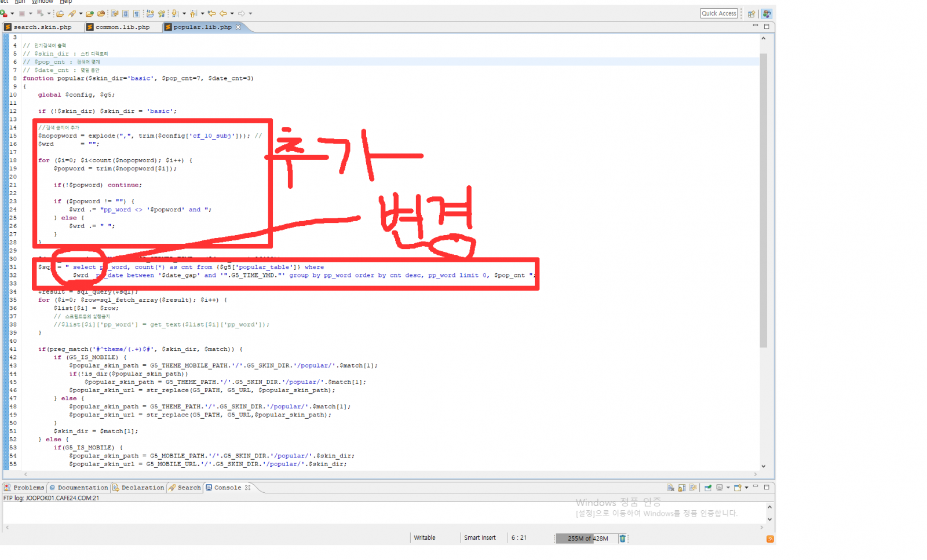Click the Last Edit Location icon
This screenshot has width=927, height=560.
[x=211, y=13]
